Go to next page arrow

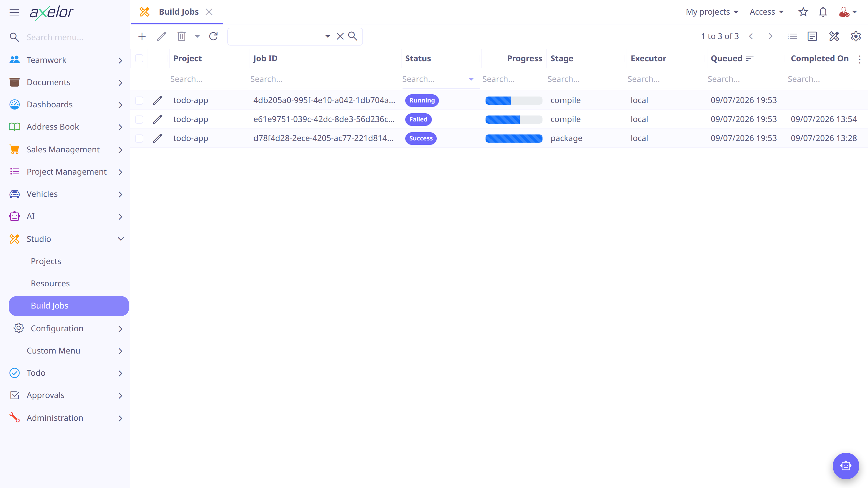pos(770,36)
